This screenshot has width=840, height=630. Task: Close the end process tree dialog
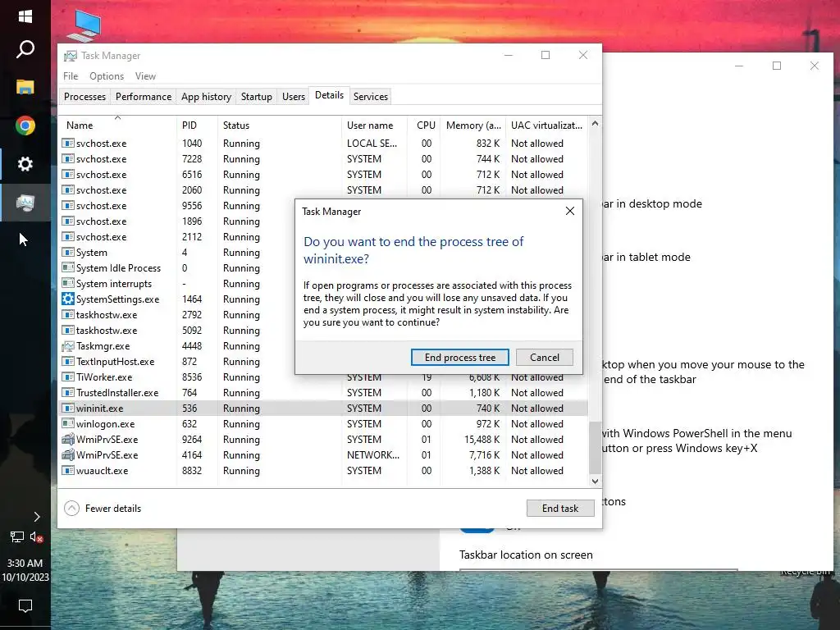(x=570, y=211)
